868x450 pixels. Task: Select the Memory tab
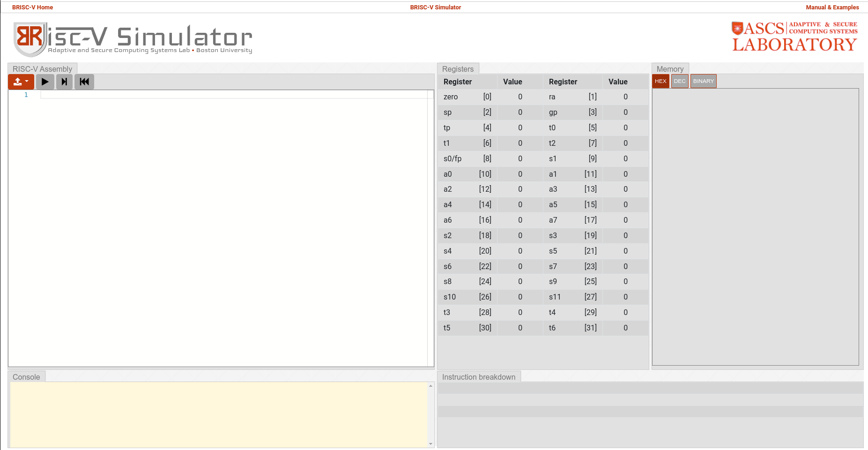click(670, 69)
